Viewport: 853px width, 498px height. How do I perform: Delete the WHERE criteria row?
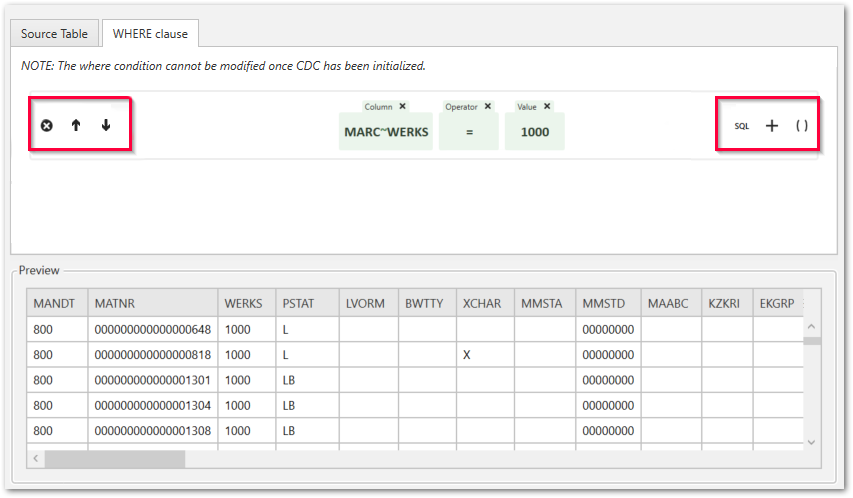46,126
